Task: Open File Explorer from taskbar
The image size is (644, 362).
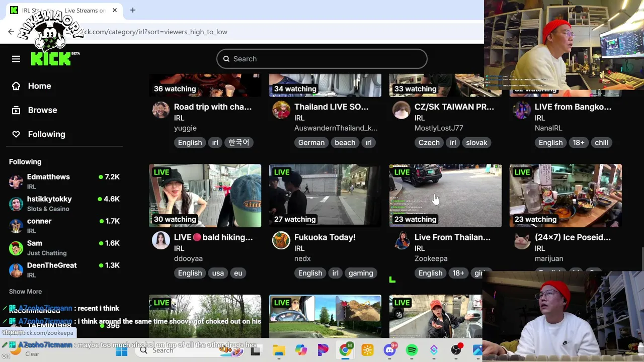Action: point(279,350)
